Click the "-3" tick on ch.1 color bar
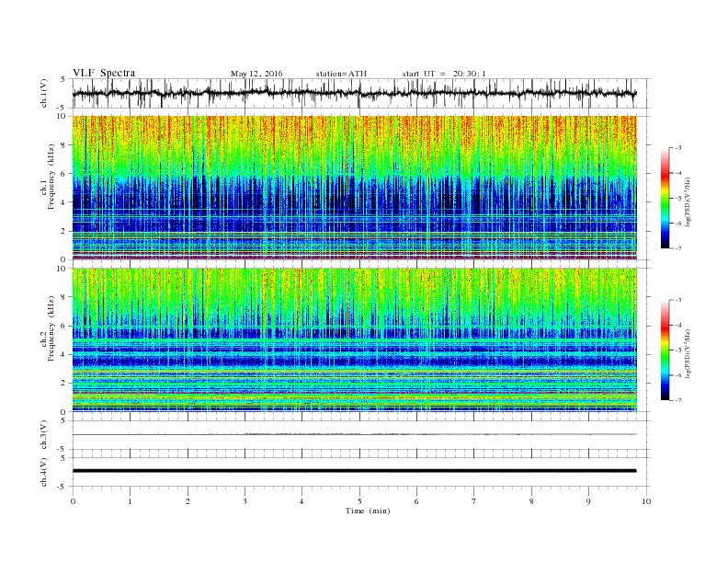This screenshot has width=728, height=563. point(677,148)
